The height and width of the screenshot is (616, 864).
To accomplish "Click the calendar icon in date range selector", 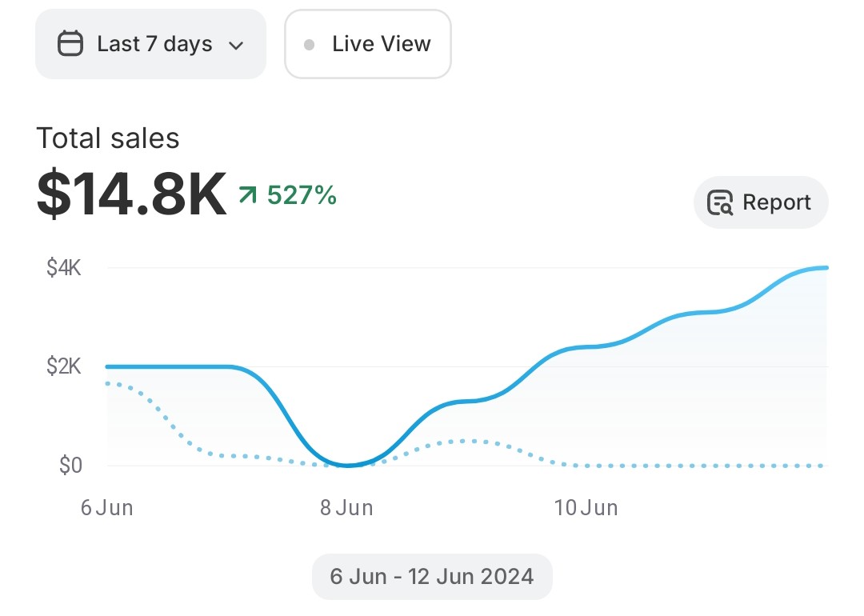I will tap(72, 44).
